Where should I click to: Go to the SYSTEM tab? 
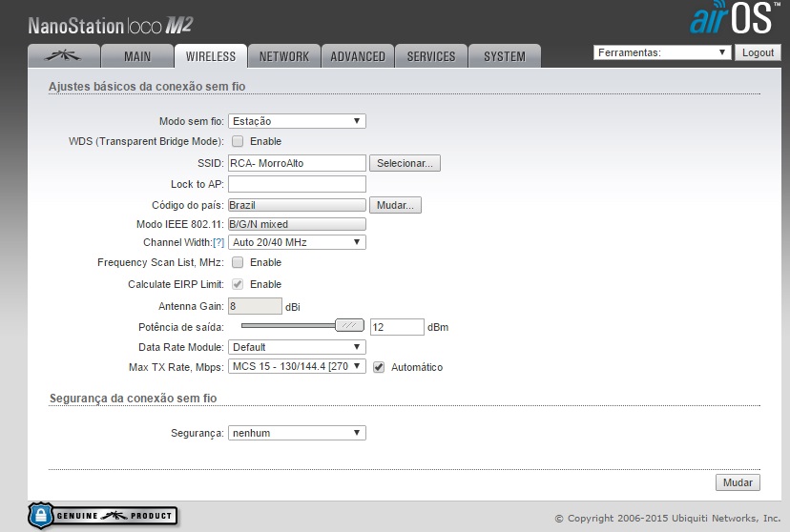coord(505,56)
